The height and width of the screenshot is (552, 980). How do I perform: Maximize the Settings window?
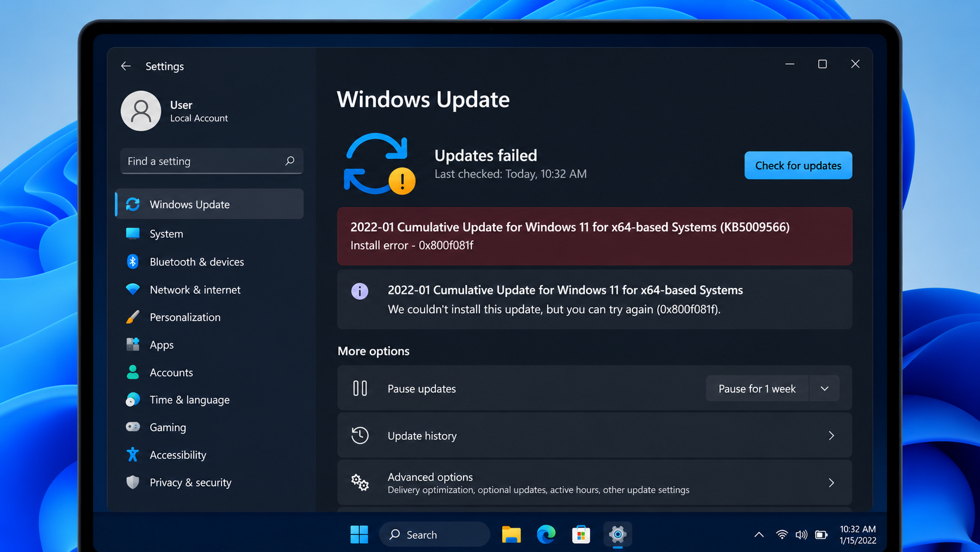(x=822, y=64)
